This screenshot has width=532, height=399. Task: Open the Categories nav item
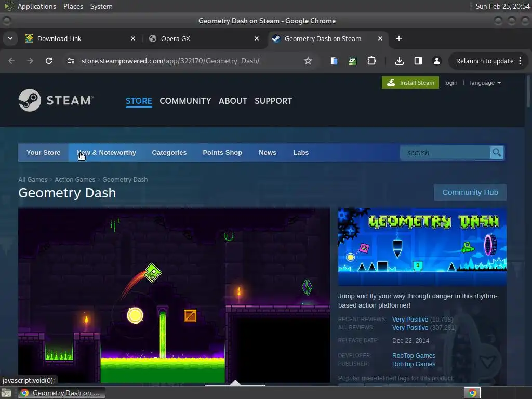pos(169,152)
